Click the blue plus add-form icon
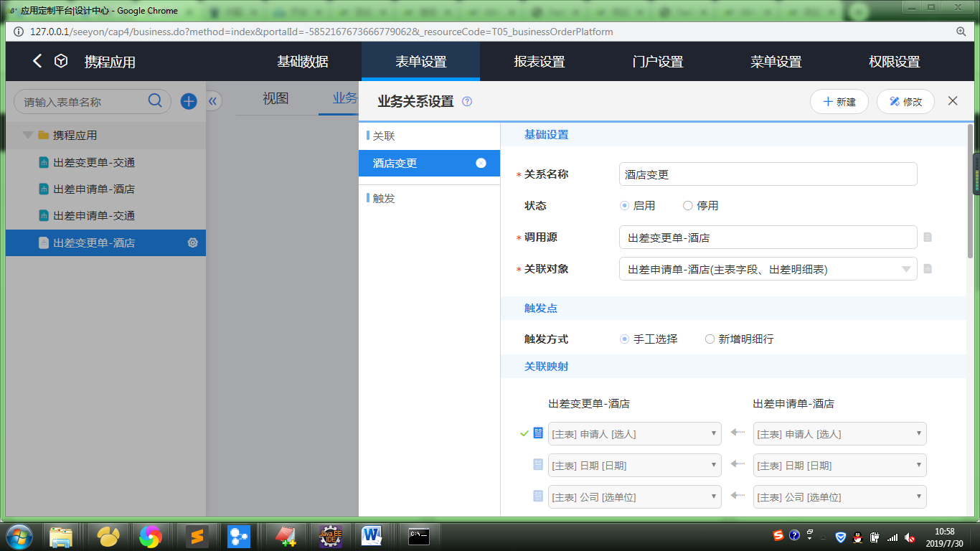980x551 pixels. coord(189,101)
